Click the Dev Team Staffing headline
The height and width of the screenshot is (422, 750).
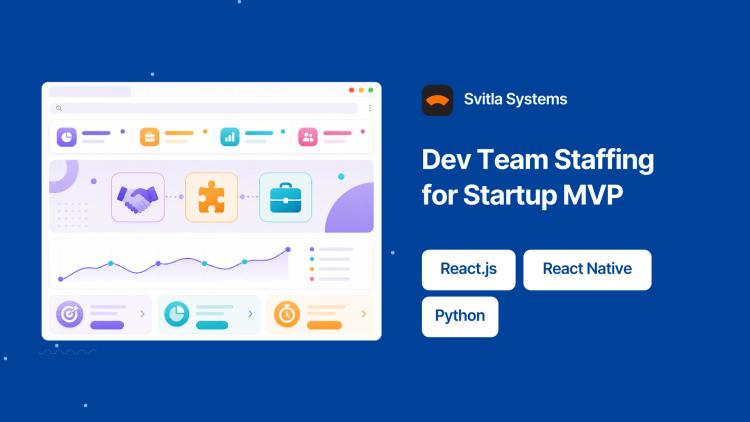tap(538, 177)
